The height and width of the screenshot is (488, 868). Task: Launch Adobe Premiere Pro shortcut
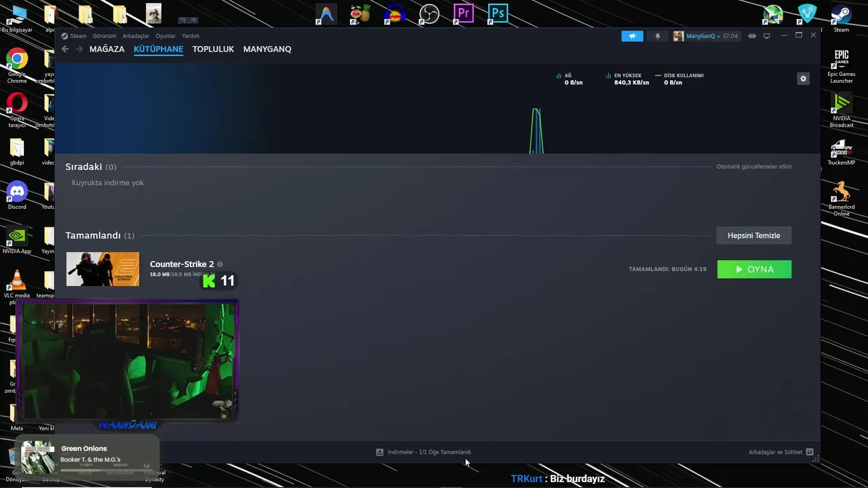(463, 14)
